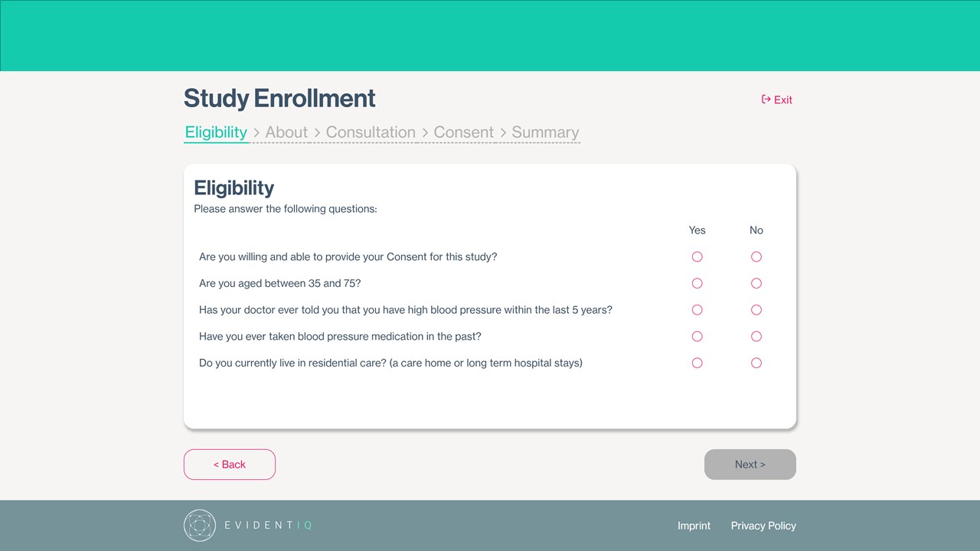This screenshot has width=980, height=551.
Task: View the Privacy Policy
Action: pos(763,526)
